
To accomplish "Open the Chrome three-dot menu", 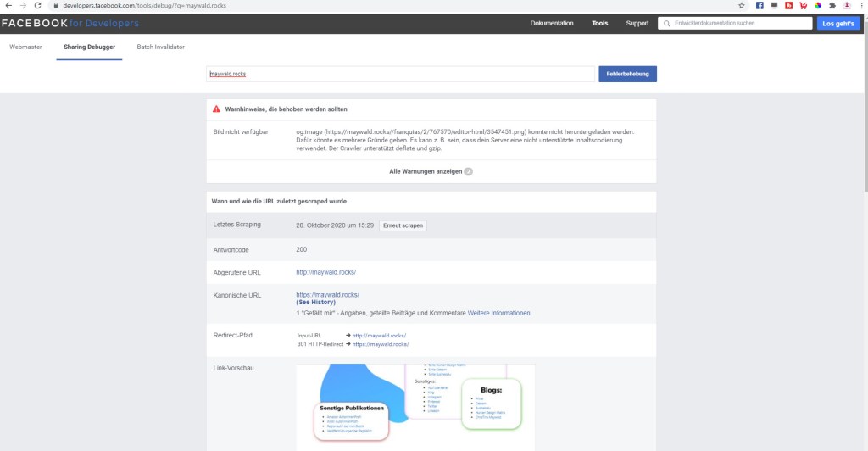I will [860, 5].
